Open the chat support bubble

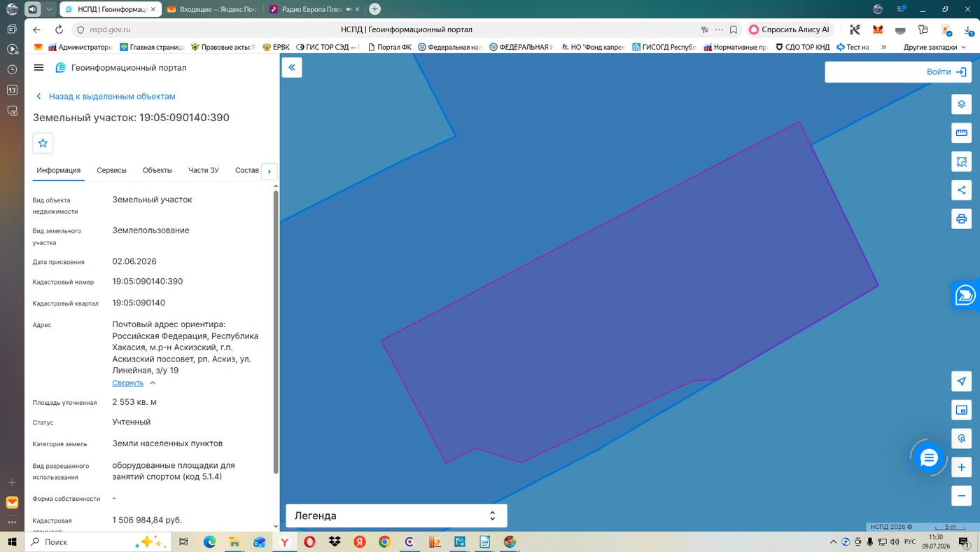(x=929, y=458)
